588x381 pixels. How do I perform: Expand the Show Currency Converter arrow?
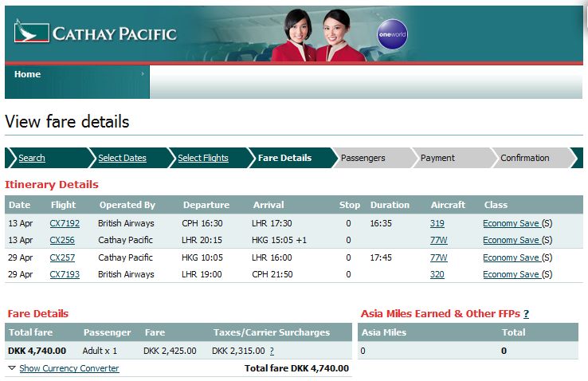click(x=11, y=368)
